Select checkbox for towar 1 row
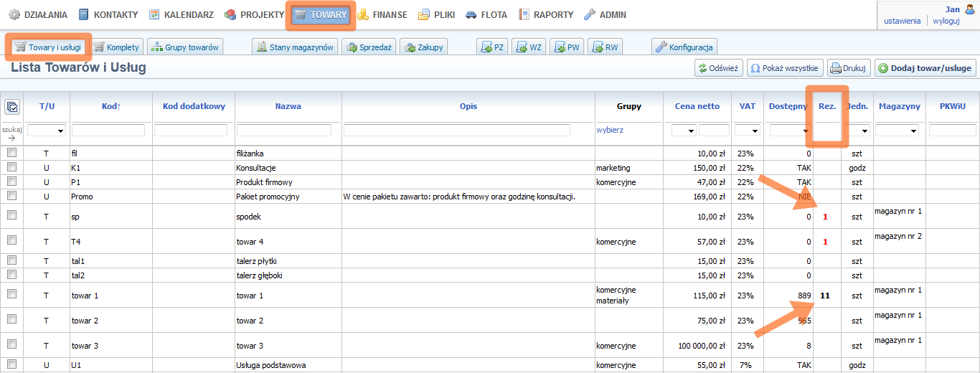This screenshot has width=980, height=373. pos(11,295)
